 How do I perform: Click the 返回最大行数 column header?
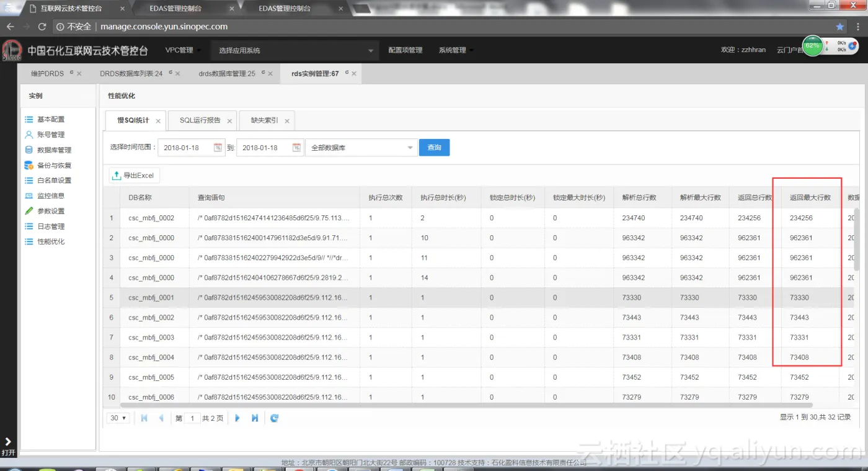[810, 197]
